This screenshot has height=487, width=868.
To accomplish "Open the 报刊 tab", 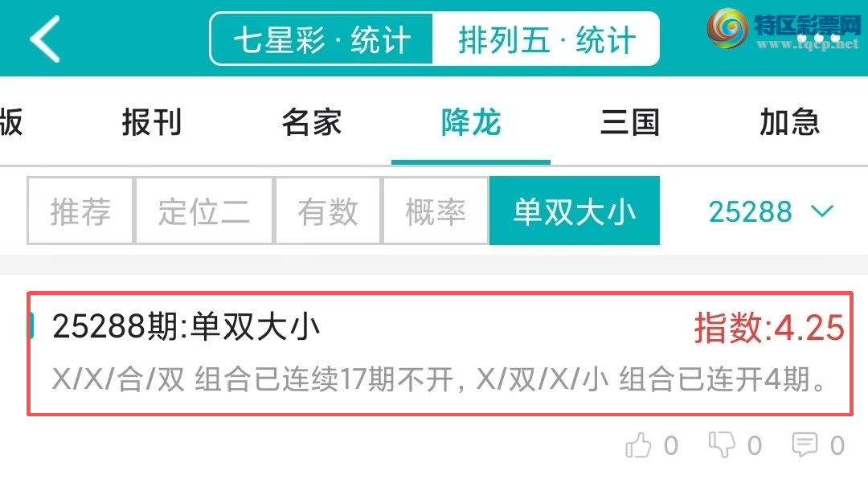I will click(x=152, y=122).
